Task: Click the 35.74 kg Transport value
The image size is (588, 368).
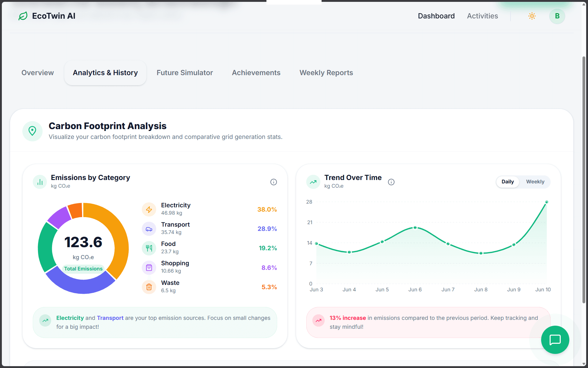Action: [171, 232]
